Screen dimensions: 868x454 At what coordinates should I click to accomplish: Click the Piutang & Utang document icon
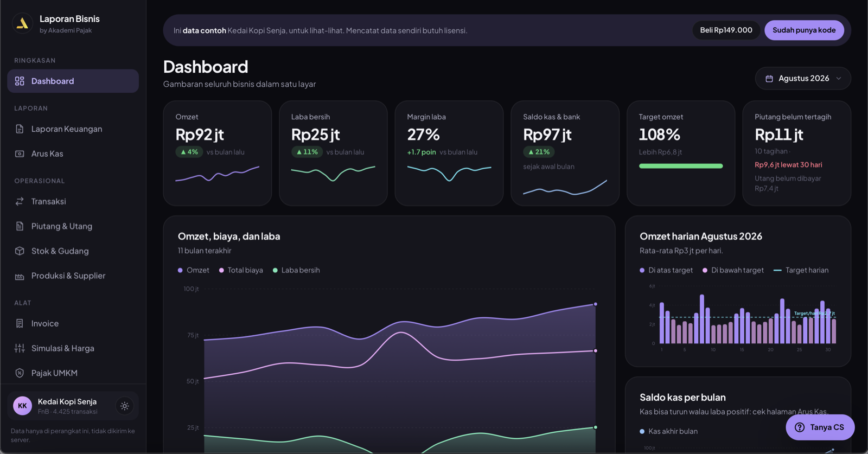20,226
